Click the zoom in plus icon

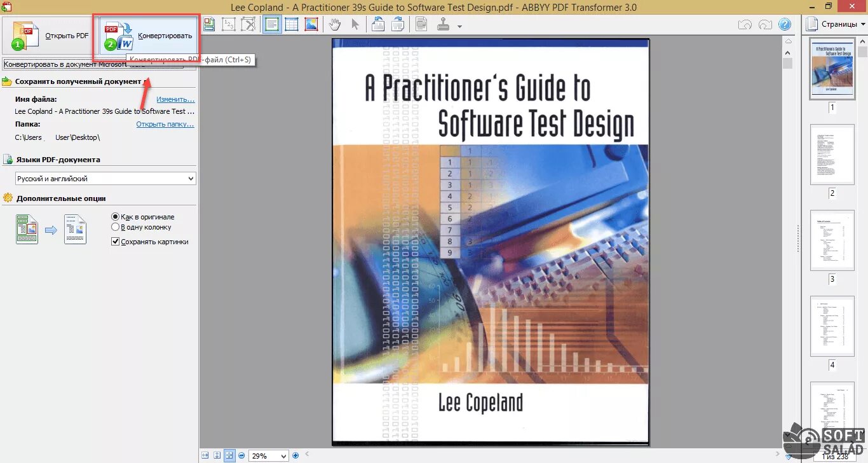(x=295, y=455)
